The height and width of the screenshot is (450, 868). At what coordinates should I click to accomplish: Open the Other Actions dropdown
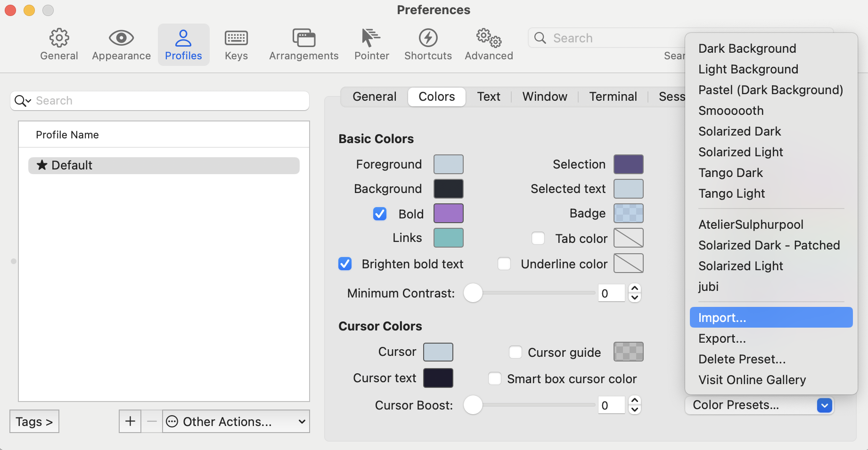(236, 421)
